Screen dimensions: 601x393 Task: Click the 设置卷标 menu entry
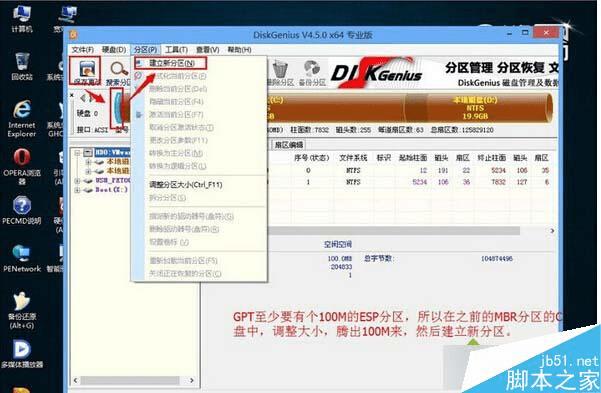coord(169,242)
